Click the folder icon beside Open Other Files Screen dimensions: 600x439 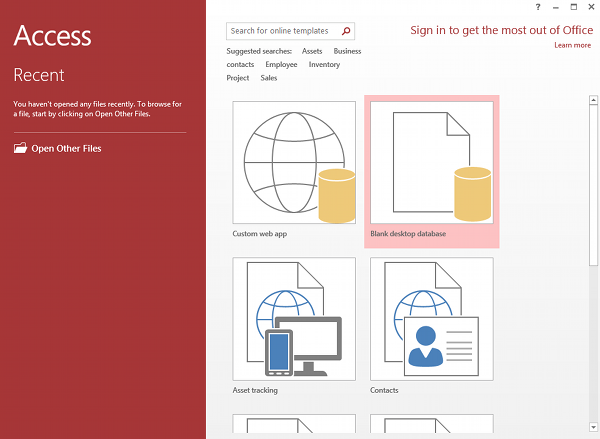coord(20,148)
